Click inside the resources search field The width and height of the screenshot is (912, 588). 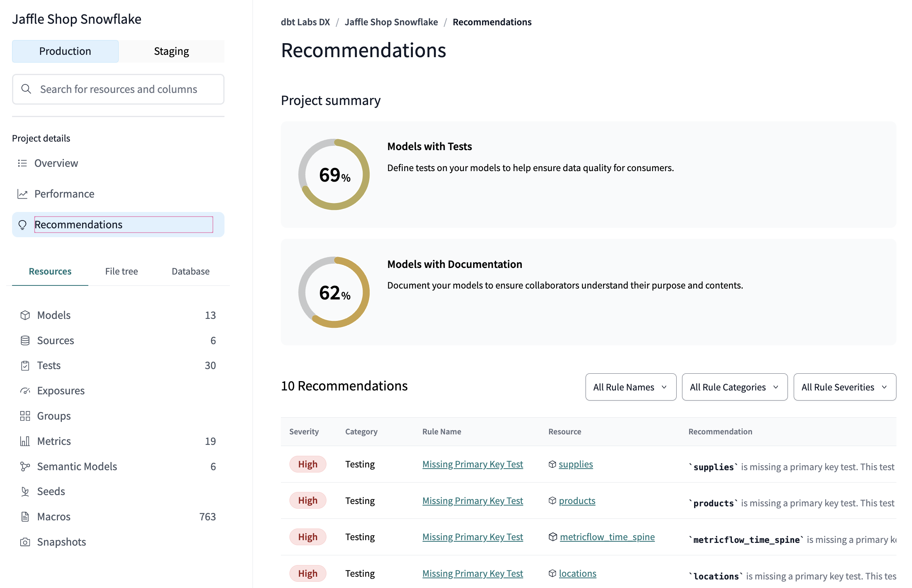[x=117, y=89]
